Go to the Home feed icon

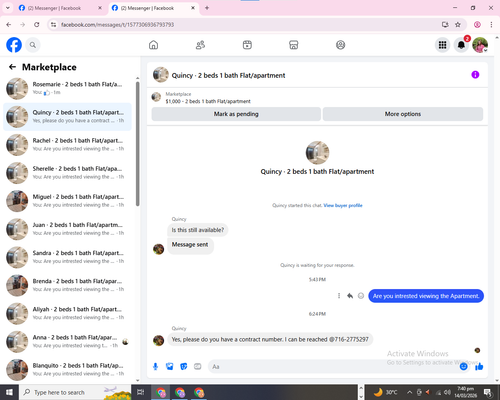point(153,45)
